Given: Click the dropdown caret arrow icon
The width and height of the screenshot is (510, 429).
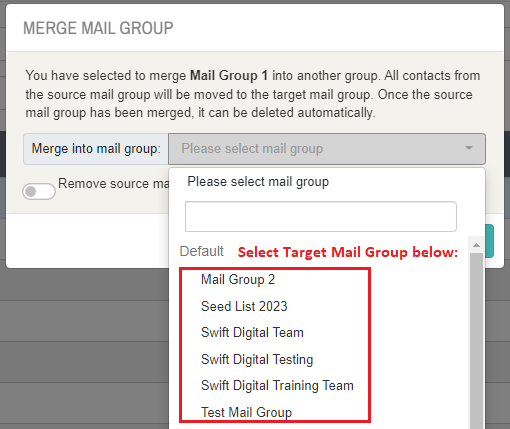Looking at the screenshot, I should coord(469,148).
